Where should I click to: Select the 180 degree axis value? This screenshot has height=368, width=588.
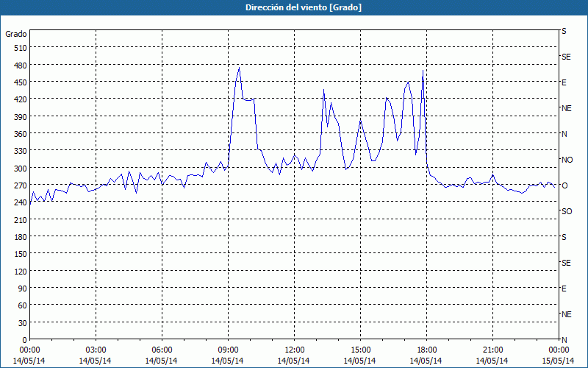coord(21,236)
